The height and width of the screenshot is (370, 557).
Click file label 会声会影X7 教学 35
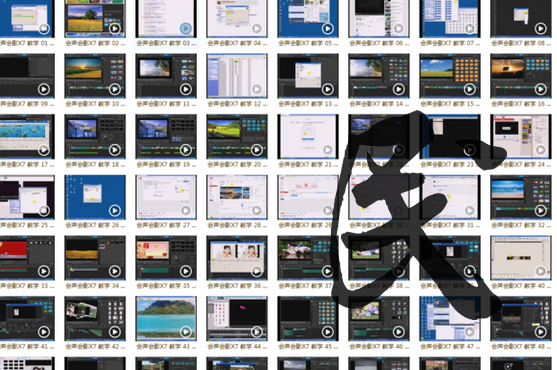[x=166, y=286]
